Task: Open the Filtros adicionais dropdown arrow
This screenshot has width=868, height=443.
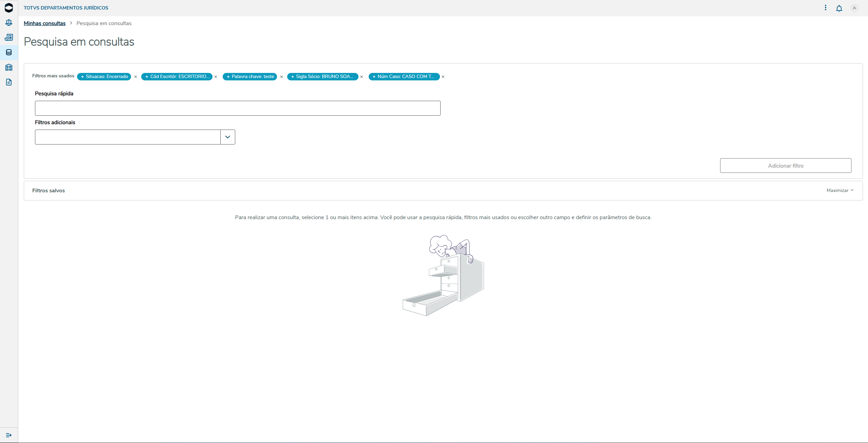Action: pos(227,137)
